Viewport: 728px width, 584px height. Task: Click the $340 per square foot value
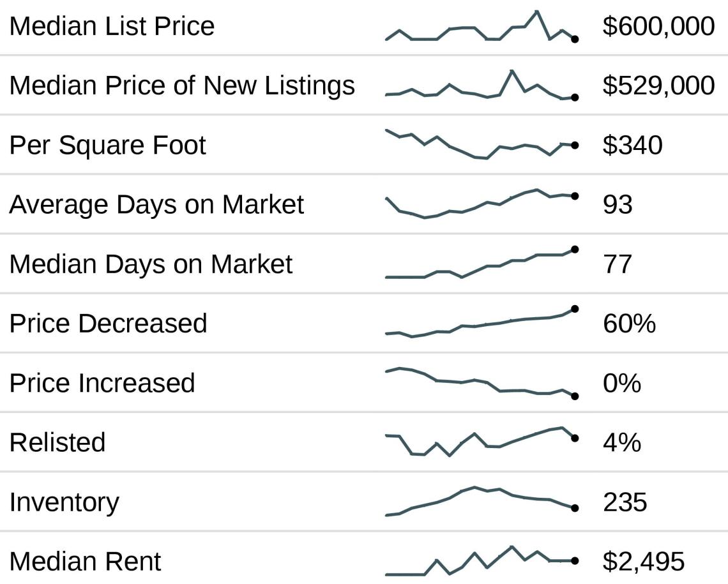coord(632,145)
